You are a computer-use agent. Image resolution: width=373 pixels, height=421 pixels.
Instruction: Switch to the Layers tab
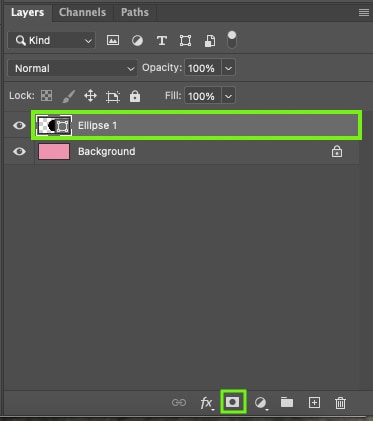point(27,12)
